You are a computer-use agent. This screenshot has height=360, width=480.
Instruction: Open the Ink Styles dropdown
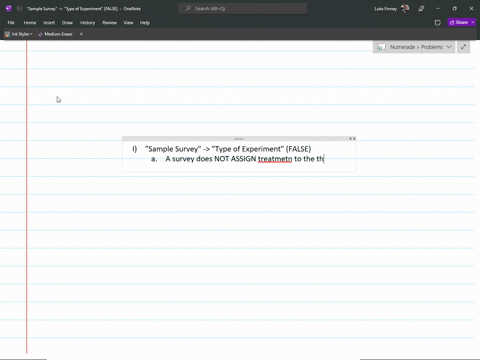[19, 34]
